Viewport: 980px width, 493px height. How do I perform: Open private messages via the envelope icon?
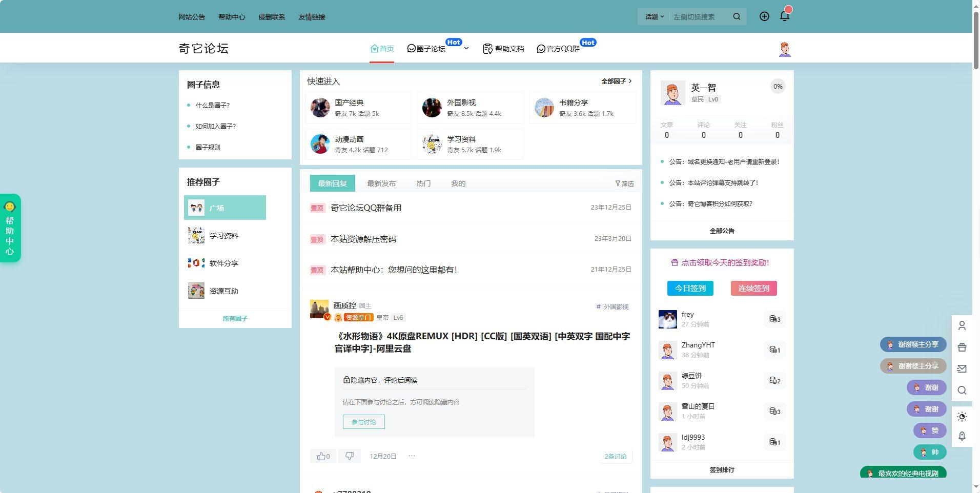click(962, 368)
